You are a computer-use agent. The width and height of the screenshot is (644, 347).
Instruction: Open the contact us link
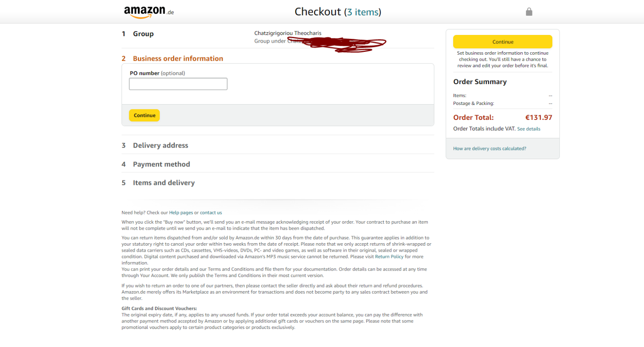[x=211, y=213]
